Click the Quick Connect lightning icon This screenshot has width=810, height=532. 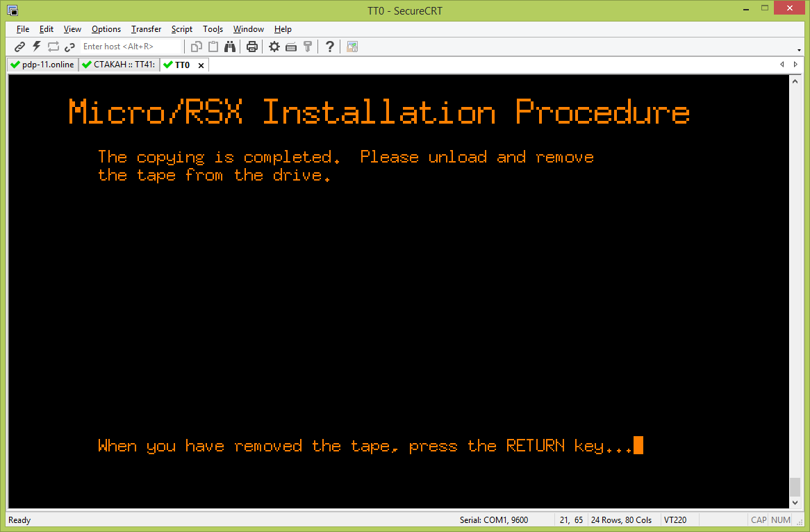37,47
